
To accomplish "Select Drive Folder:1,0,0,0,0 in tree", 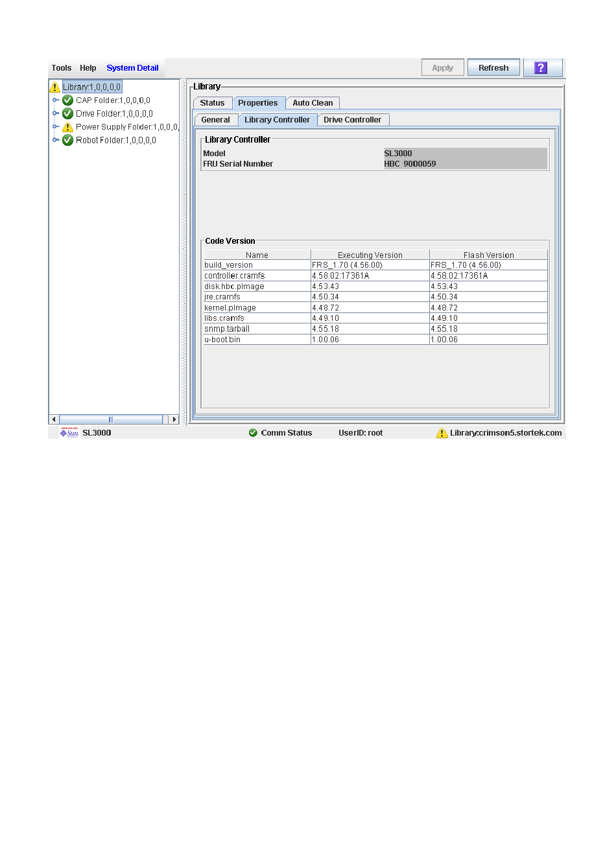I will (114, 113).
